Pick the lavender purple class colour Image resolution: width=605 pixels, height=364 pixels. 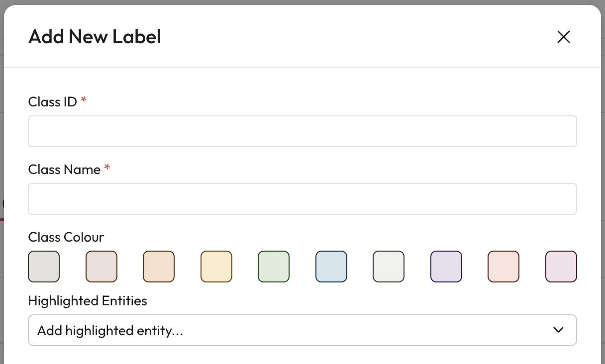[446, 267]
